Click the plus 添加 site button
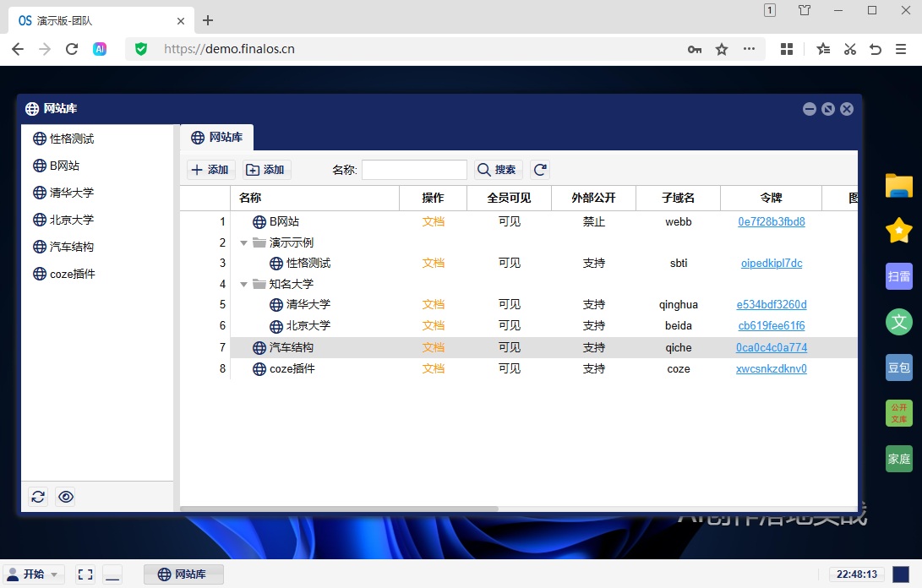The height and width of the screenshot is (588, 922). pos(210,170)
